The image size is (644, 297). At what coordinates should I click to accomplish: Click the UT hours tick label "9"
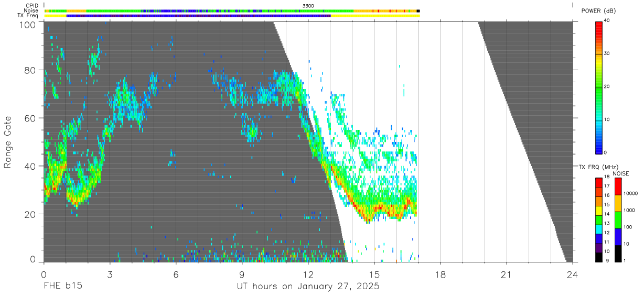pyautogui.click(x=242, y=274)
